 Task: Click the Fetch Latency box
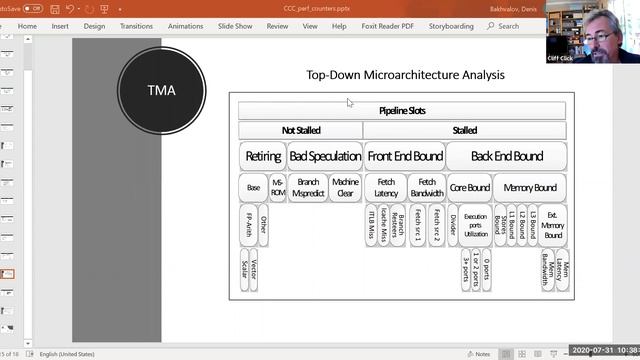[x=386, y=188]
